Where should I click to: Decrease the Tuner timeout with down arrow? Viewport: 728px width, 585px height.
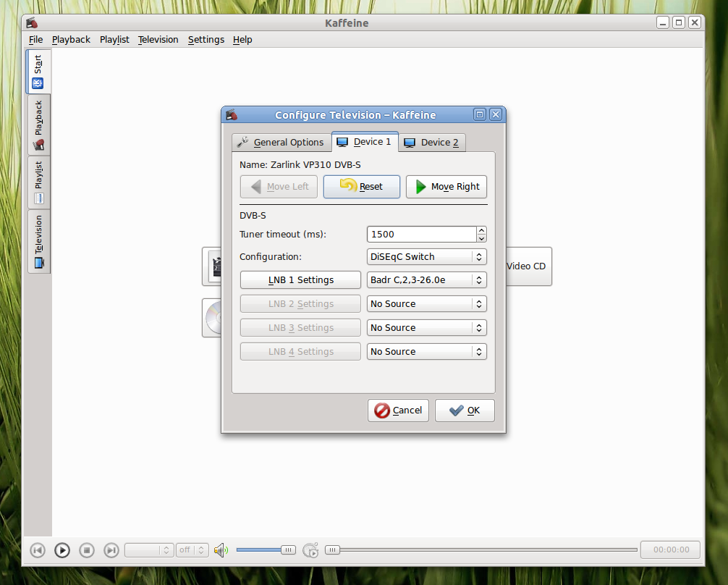point(481,238)
